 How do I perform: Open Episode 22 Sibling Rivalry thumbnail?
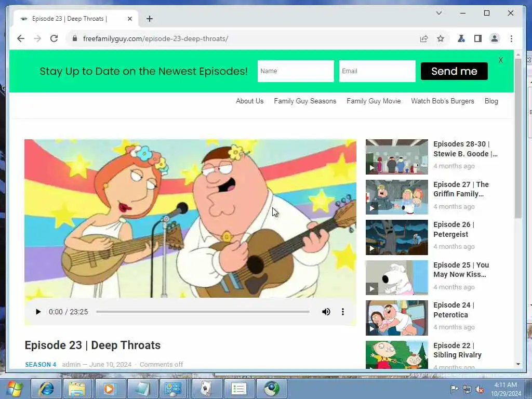(x=396, y=355)
